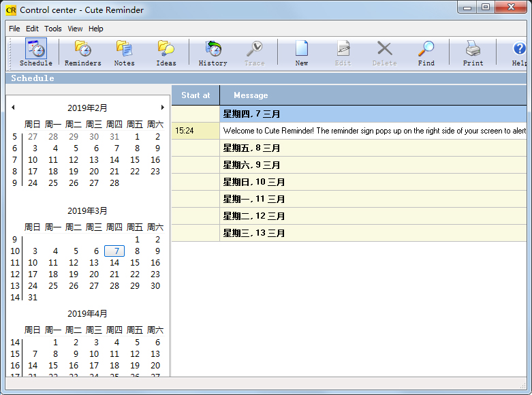532x395 pixels.
Task: Minimize the Control center window
Action: pyautogui.click(x=467, y=7)
